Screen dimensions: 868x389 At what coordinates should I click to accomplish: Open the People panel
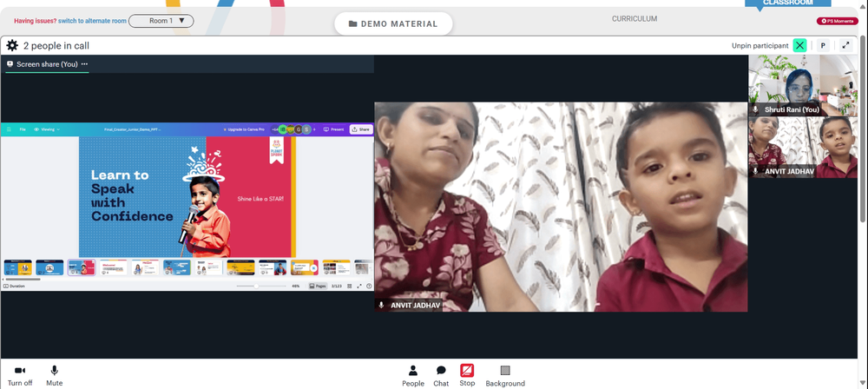tap(413, 375)
